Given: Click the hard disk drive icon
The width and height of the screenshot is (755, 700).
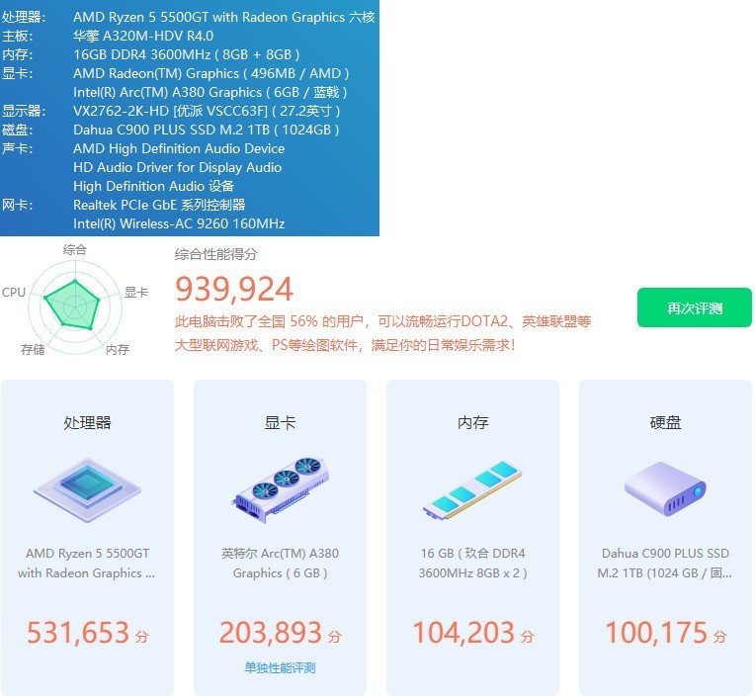Looking at the screenshot, I should point(665,489).
